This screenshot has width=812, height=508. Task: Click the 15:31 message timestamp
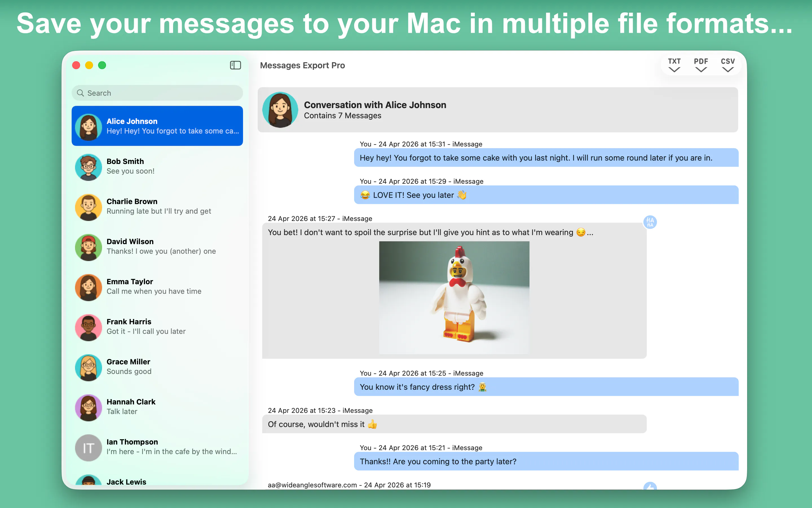(421, 144)
